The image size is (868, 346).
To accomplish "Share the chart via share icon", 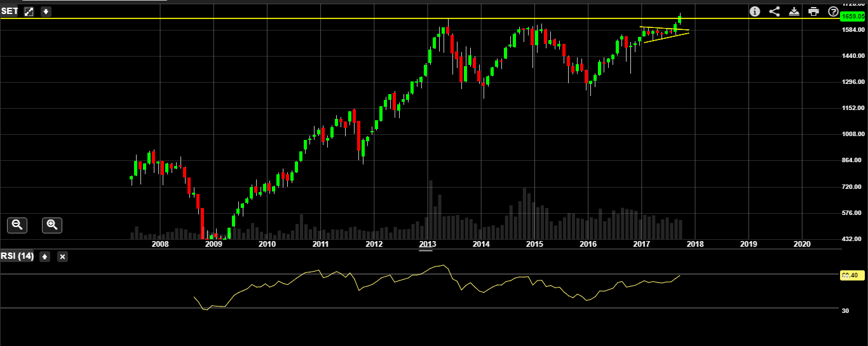I will pos(774,11).
